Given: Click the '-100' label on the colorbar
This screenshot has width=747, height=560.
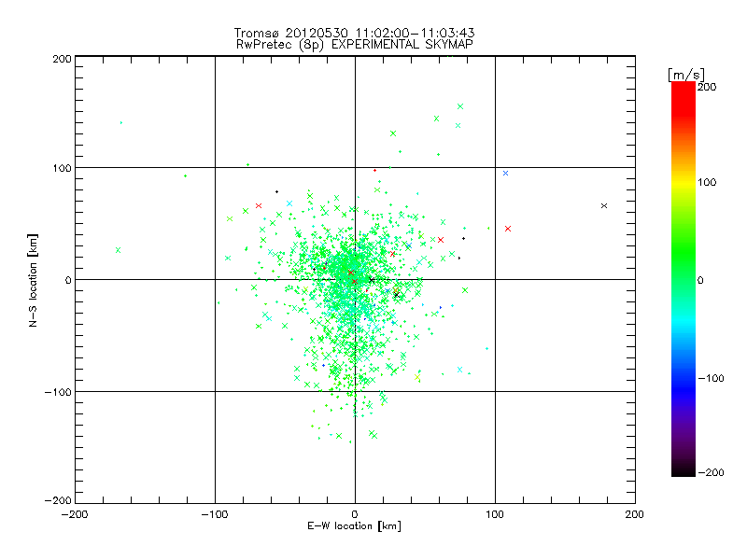Looking at the screenshot, I should (x=711, y=378).
